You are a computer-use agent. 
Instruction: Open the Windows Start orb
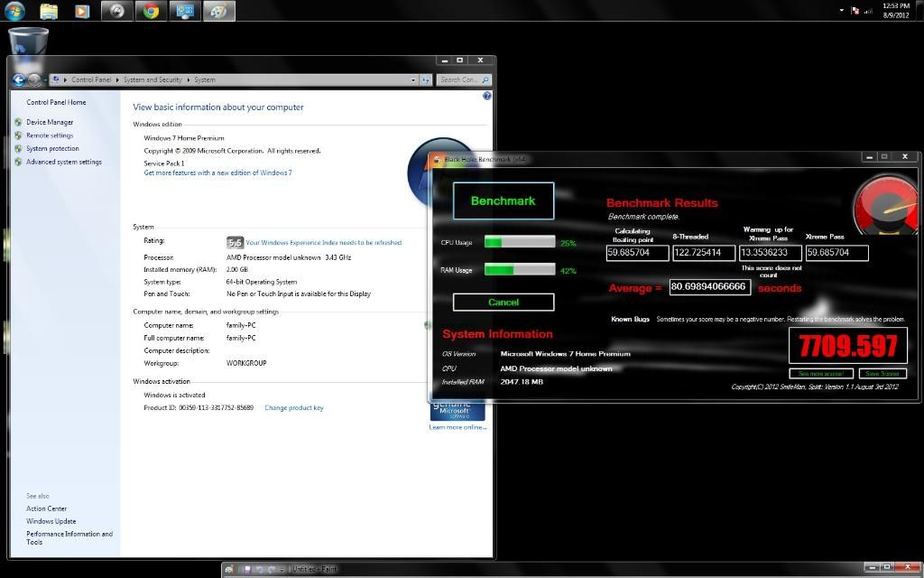pos(14,10)
